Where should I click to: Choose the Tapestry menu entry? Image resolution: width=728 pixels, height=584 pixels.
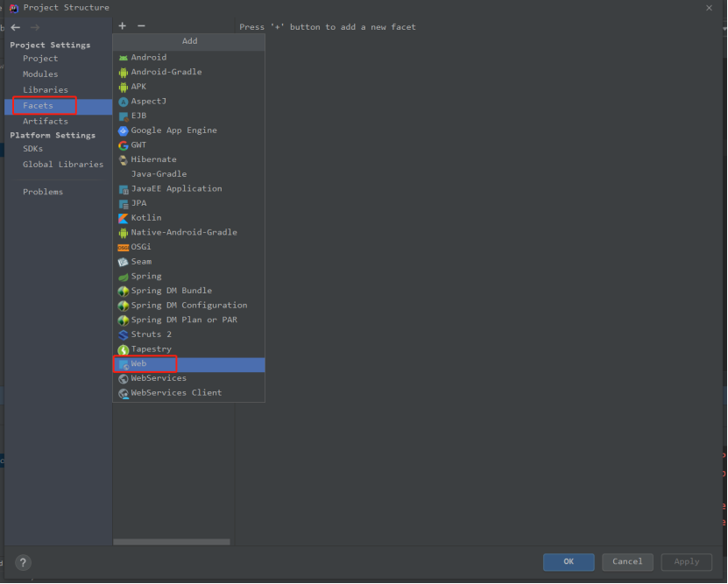pos(188,349)
